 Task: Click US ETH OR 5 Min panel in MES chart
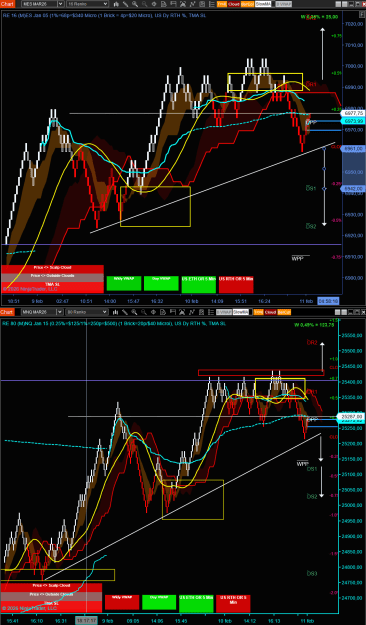(x=199, y=284)
